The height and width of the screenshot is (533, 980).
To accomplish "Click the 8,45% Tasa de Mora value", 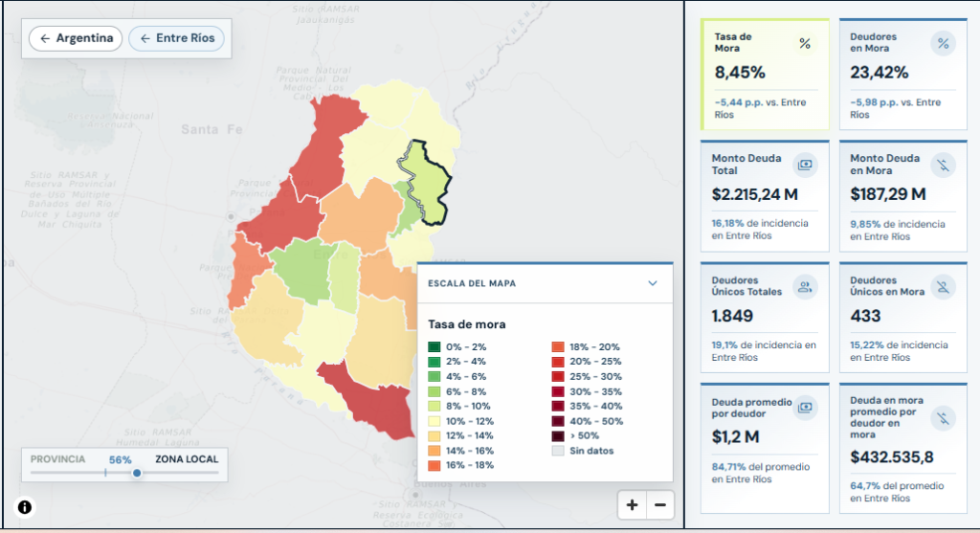I will (740, 73).
